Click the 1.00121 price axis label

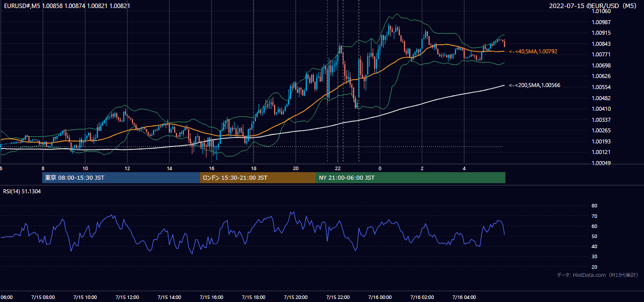[x=601, y=152]
